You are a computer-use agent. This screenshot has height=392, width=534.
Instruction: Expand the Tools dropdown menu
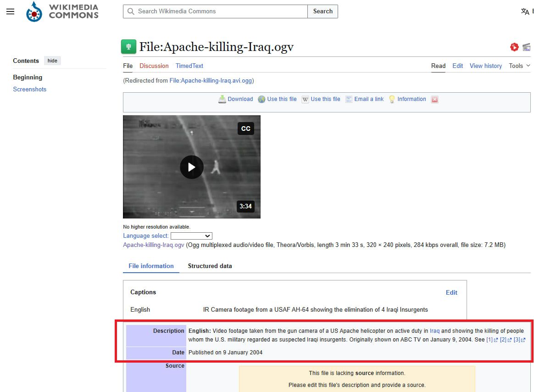(x=519, y=66)
